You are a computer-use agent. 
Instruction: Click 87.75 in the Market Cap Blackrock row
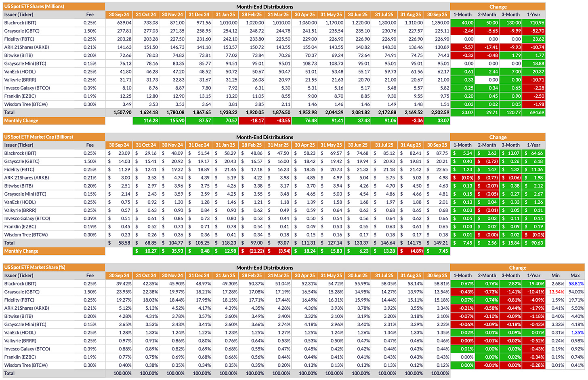[442, 153]
